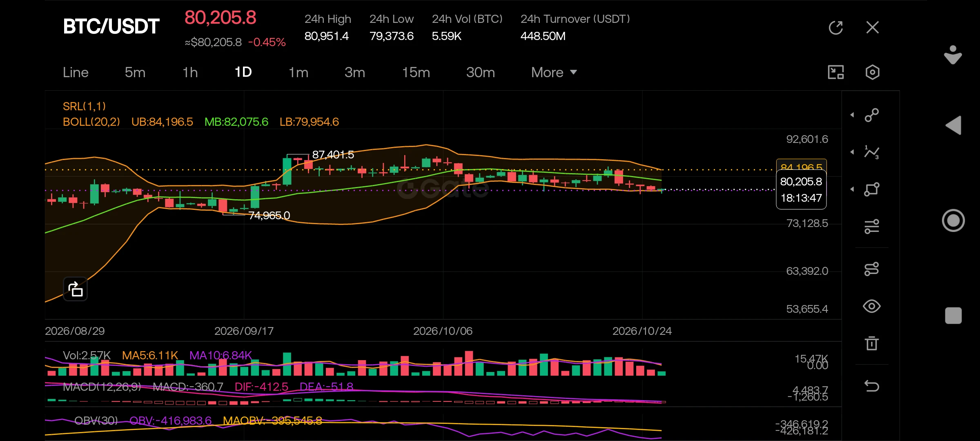
Task: Select the 30m timeframe
Action: 480,72
